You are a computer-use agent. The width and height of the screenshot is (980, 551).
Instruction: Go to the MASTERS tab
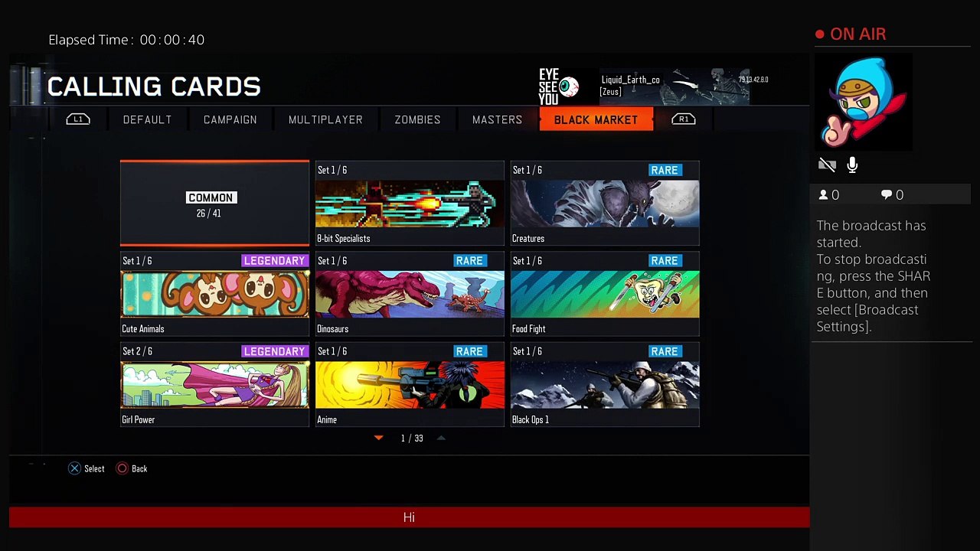[497, 119]
